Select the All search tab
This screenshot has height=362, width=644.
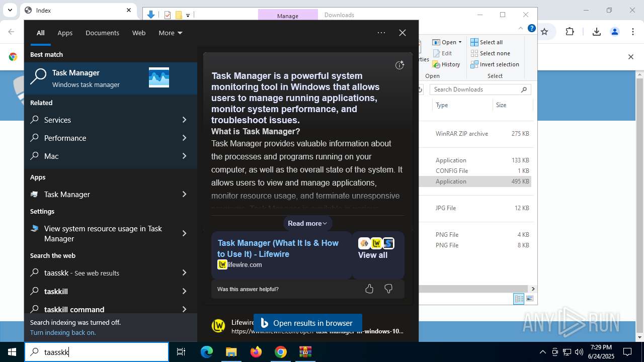click(41, 33)
